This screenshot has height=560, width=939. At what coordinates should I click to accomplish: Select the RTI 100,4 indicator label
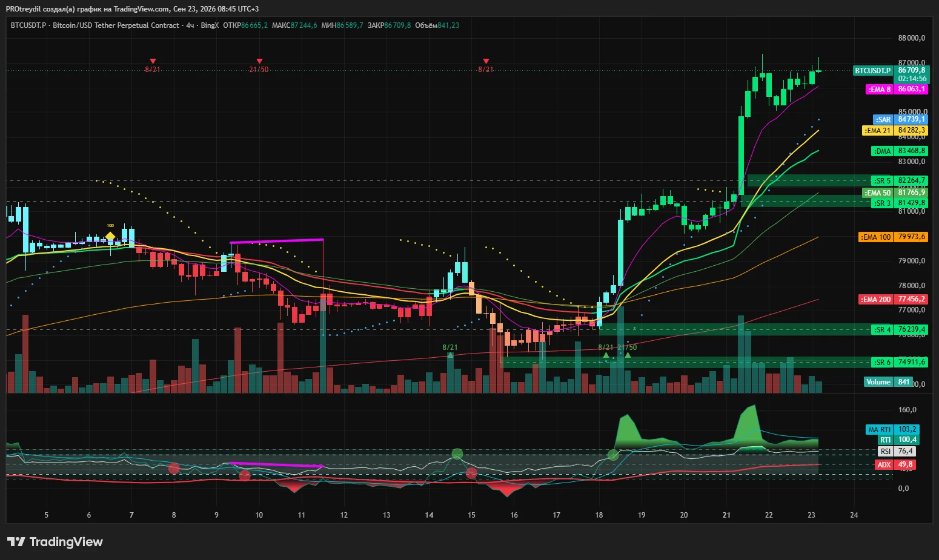tap(898, 440)
